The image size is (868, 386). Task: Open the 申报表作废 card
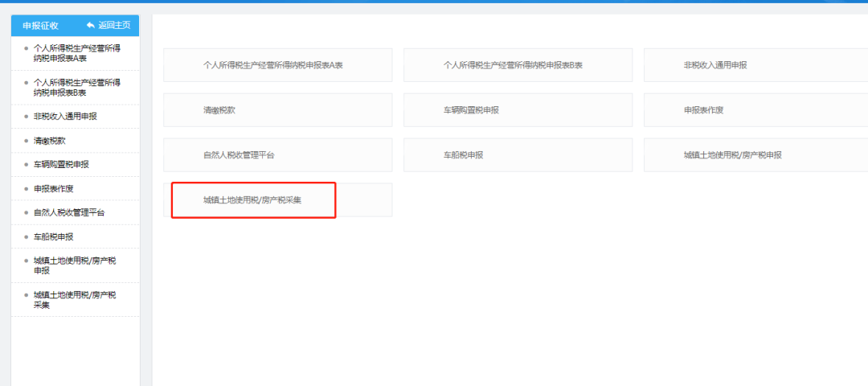coord(756,110)
